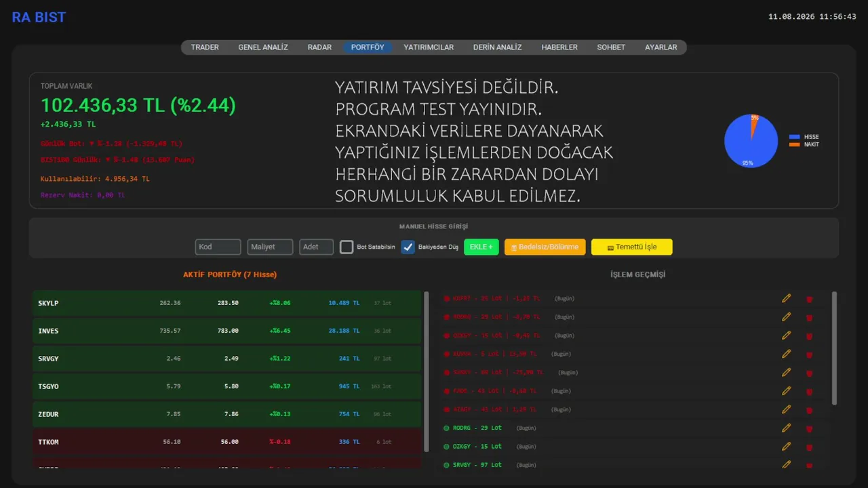This screenshot has width=868, height=488.
Task: Focus the Kod input field
Action: (218, 247)
